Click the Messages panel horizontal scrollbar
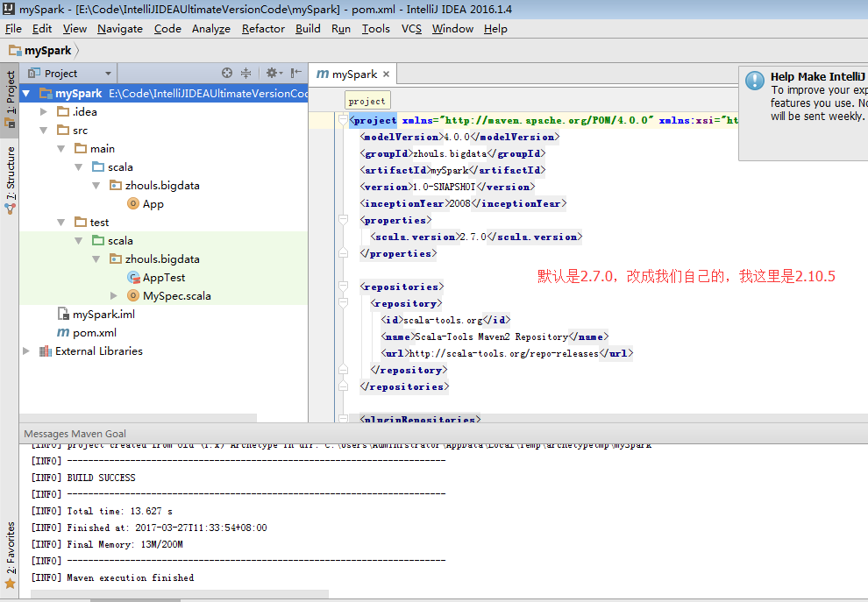This screenshot has height=602, width=868. coord(180,594)
